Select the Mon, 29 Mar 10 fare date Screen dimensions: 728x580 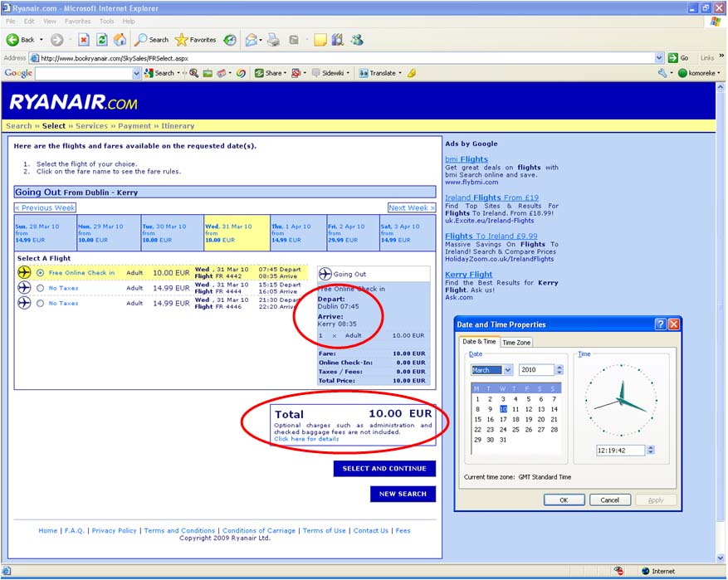point(109,233)
